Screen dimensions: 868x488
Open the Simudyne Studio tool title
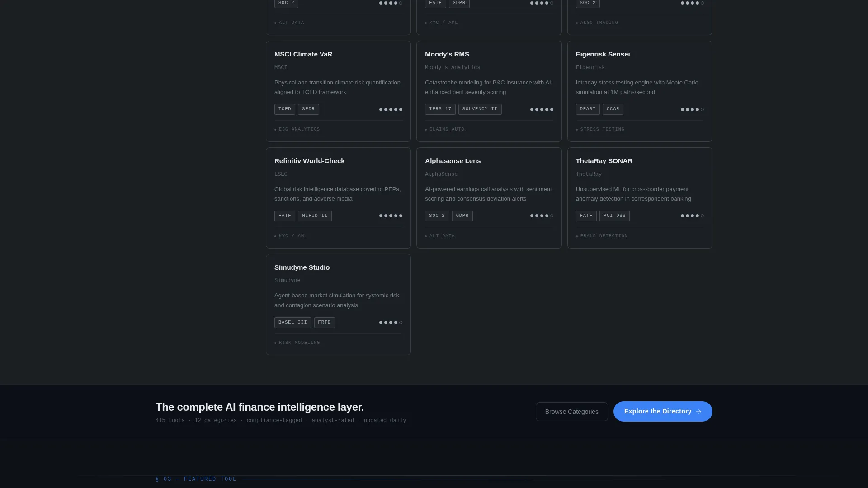click(x=302, y=267)
